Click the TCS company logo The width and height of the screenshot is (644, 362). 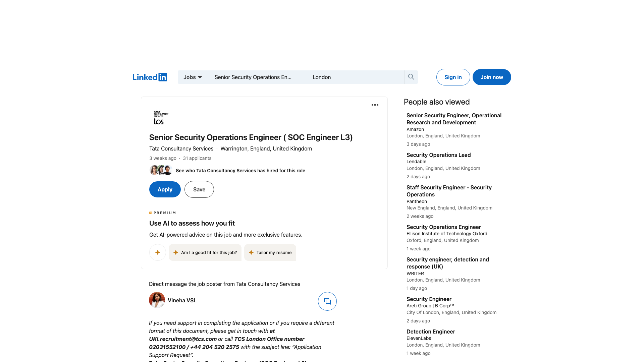[x=161, y=118]
